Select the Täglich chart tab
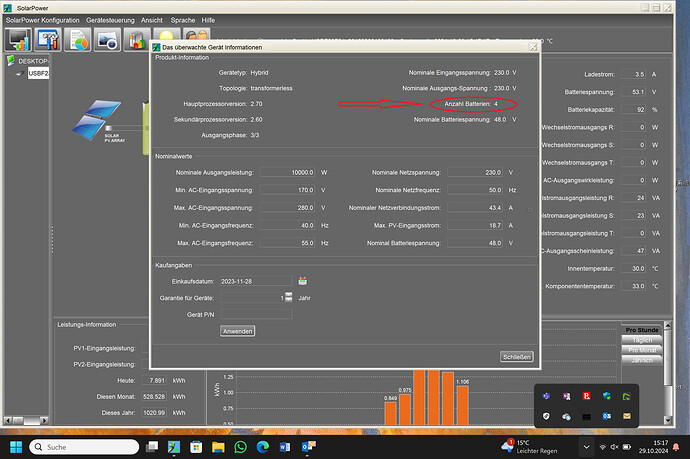Viewport: 690px width, 459px height. click(x=642, y=340)
